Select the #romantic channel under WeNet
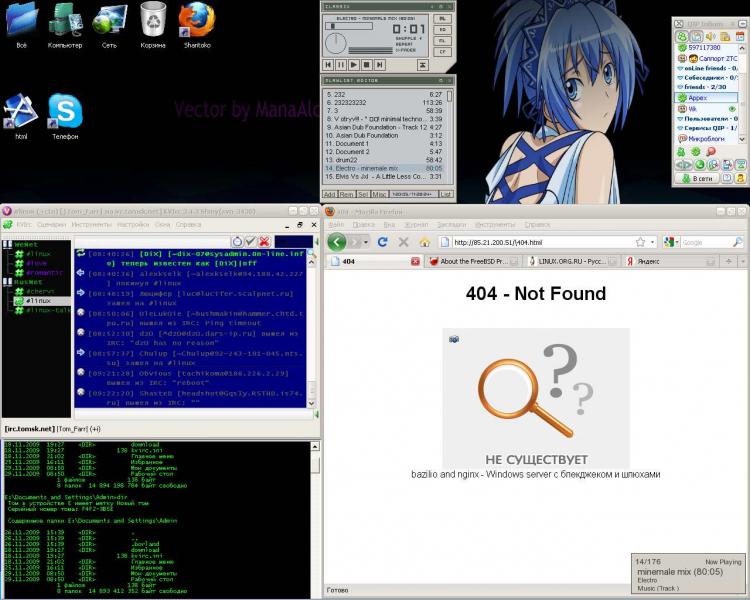The width and height of the screenshot is (750, 600). [44, 273]
